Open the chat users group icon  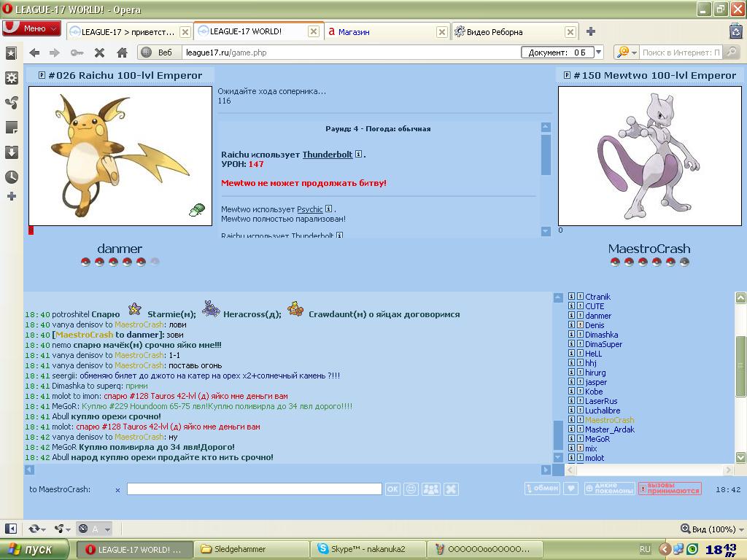click(x=431, y=489)
